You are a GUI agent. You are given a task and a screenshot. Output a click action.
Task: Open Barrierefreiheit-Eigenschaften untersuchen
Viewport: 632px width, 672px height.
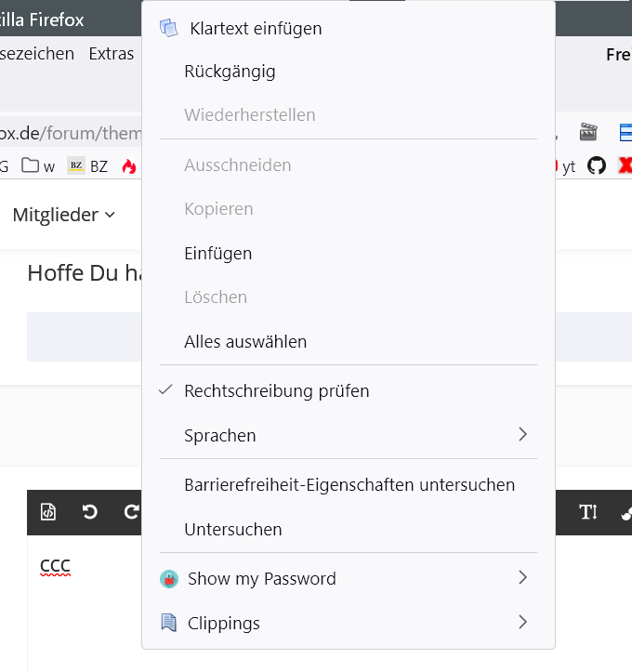coord(349,484)
